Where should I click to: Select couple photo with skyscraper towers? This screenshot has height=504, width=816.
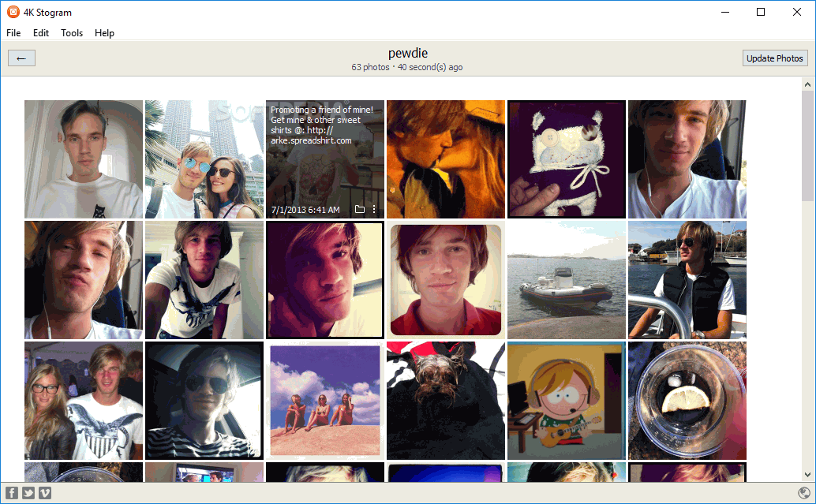point(204,159)
